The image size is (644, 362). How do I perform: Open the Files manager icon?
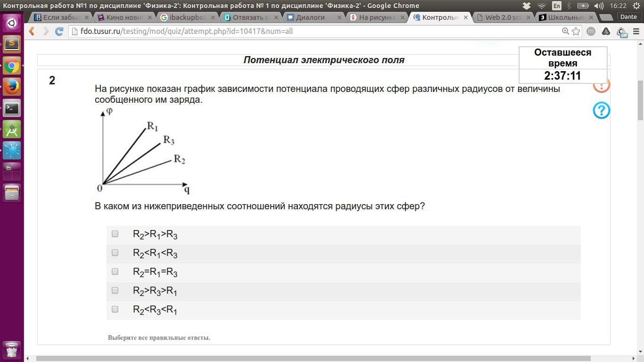coord(12,193)
